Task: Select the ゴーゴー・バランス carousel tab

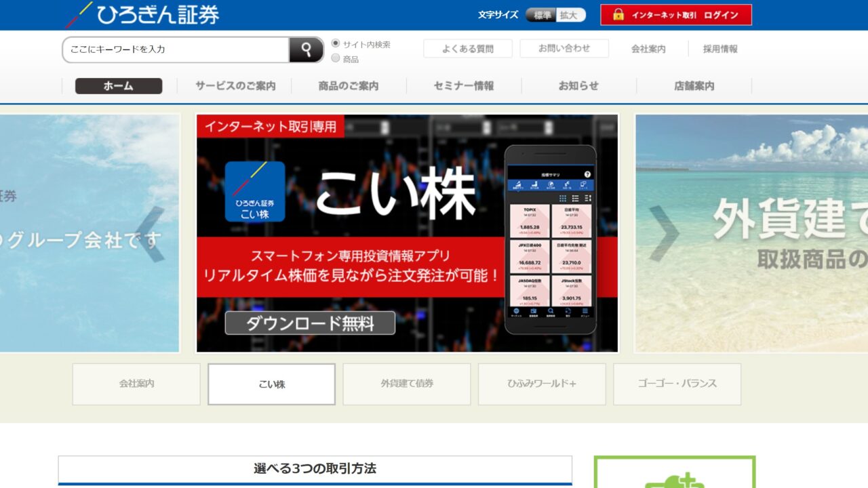Action: coord(677,384)
